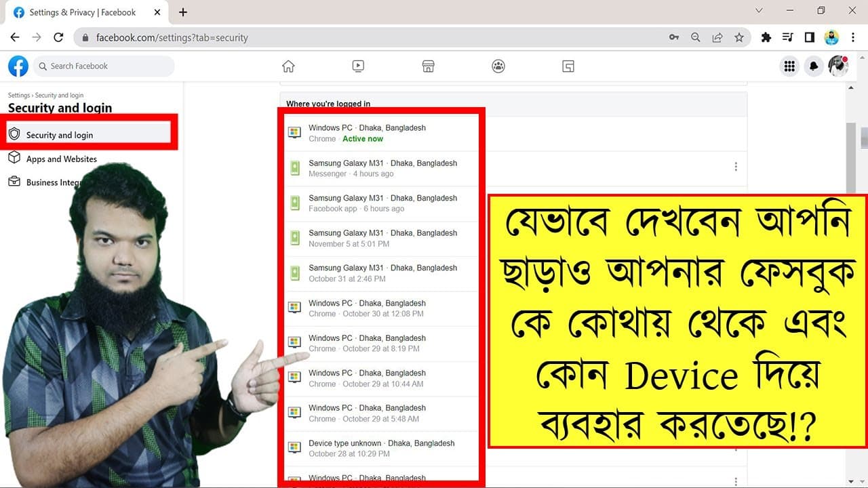Select the Windows PC Active now session
868x488 pixels.
[x=380, y=134]
